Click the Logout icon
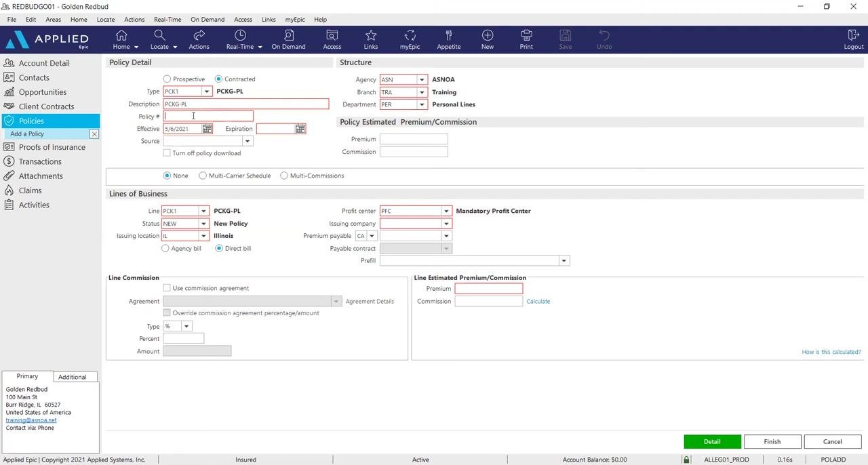Viewport: 868px width, 465px height. click(854, 35)
